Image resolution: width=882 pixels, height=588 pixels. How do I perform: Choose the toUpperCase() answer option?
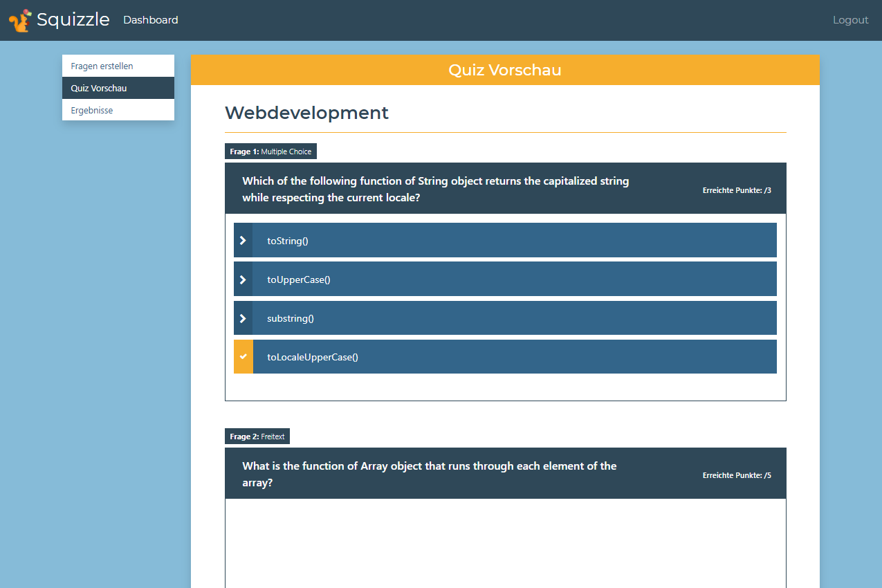[x=505, y=279]
